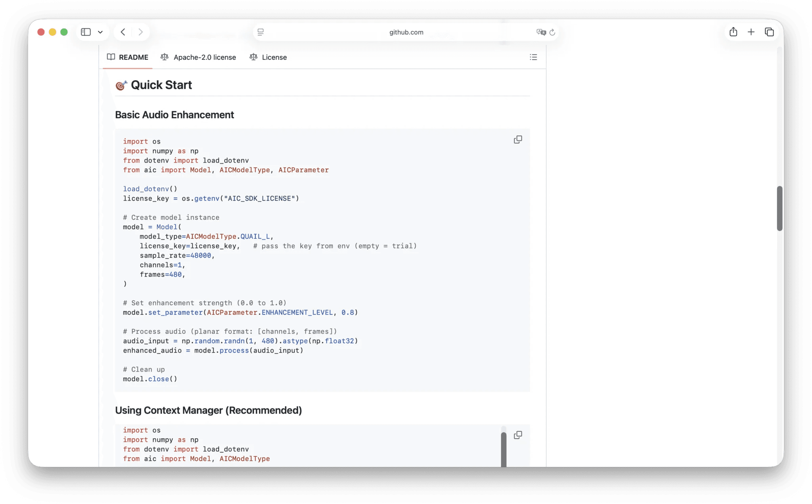This screenshot has height=504, width=812.
Task: Open the Share menu icon
Action: click(x=733, y=32)
